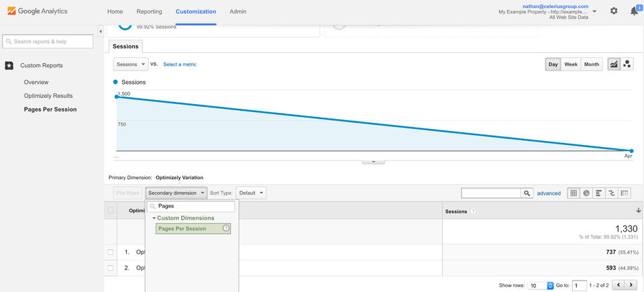Click the advanced filter link
Image resolution: width=644 pixels, height=292 pixels.
[549, 193]
